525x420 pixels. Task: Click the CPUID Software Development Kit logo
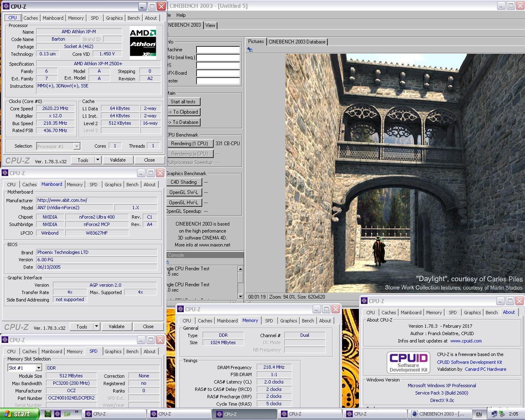tap(409, 363)
